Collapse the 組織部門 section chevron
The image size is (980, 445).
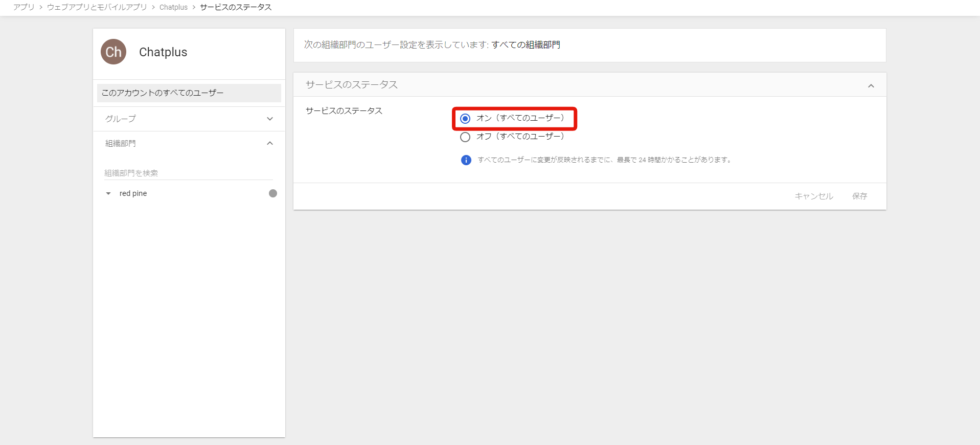(270, 143)
